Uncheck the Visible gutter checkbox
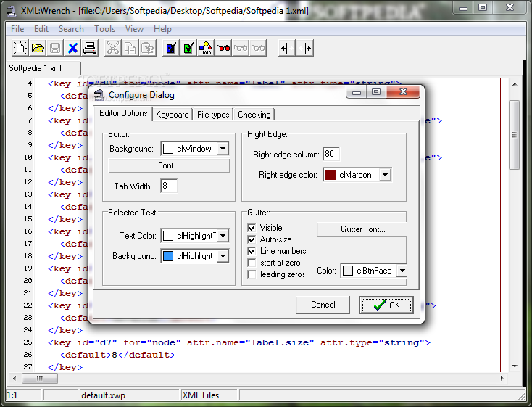532x407 pixels. coord(252,228)
